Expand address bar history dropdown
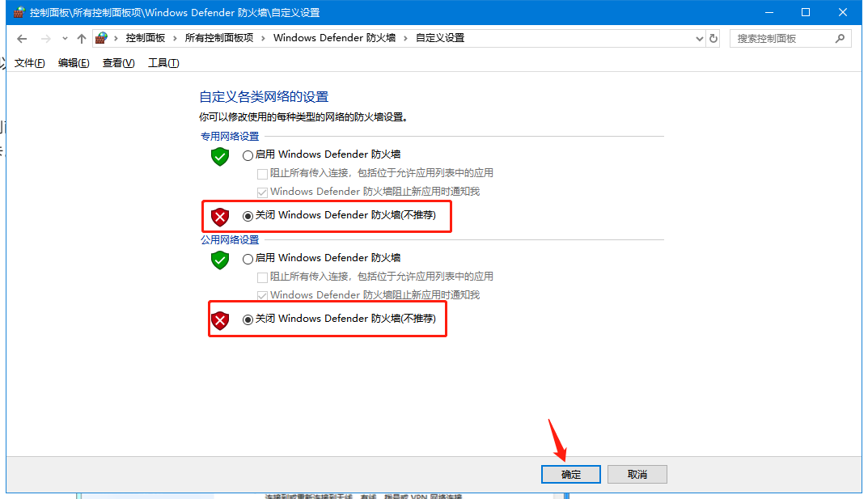Image resolution: width=868 pixels, height=499 pixels. [x=699, y=38]
